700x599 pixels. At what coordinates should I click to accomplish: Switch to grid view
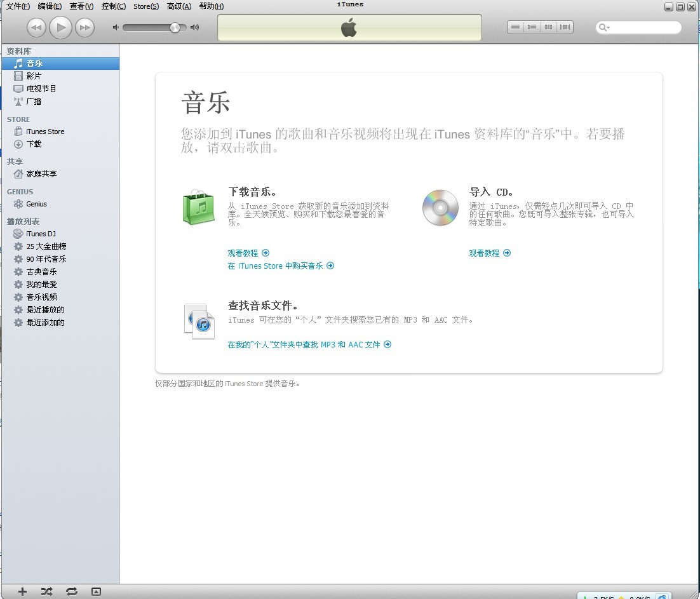[x=548, y=27]
